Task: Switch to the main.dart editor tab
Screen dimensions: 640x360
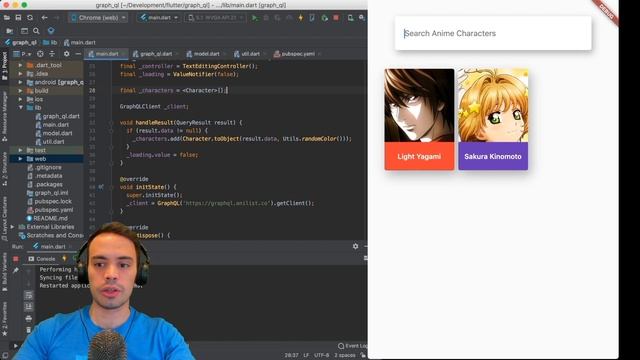Action: click(107, 54)
